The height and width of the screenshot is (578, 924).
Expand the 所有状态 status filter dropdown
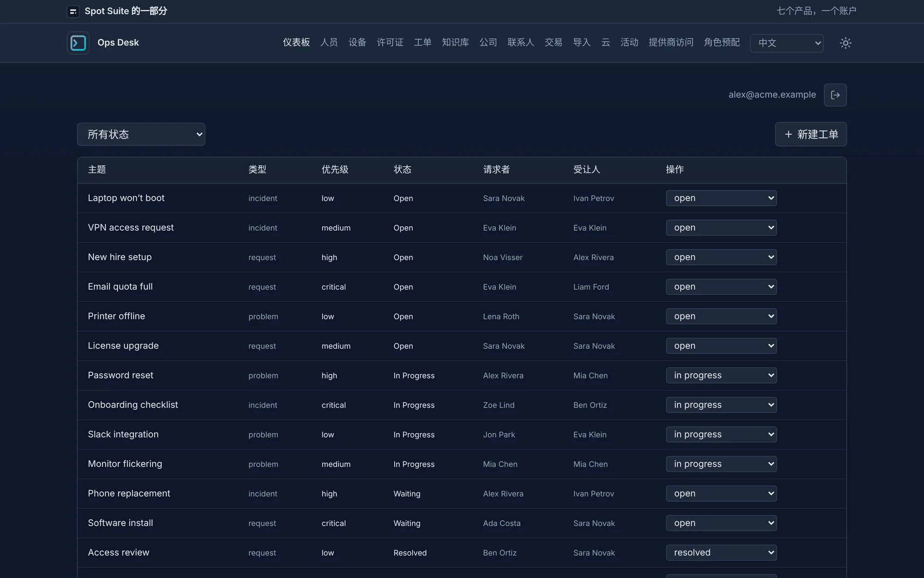tap(141, 134)
